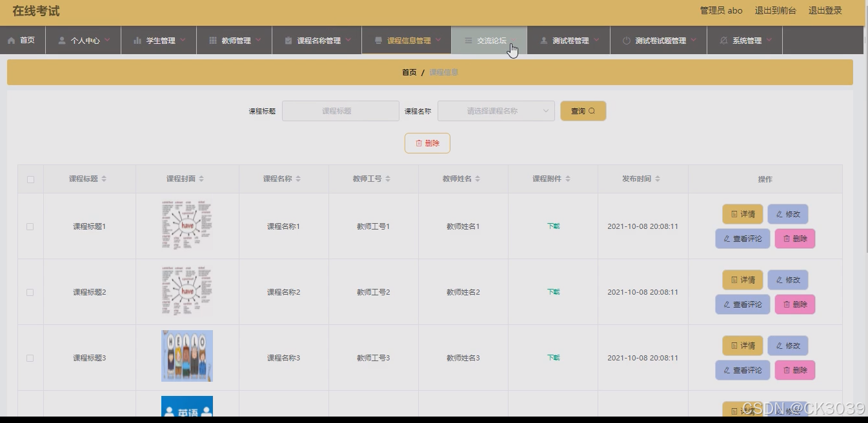Viewport: 868px width, 423px height.
Task: Open 详情 for 课程标题2
Action: (x=743, y=280)
